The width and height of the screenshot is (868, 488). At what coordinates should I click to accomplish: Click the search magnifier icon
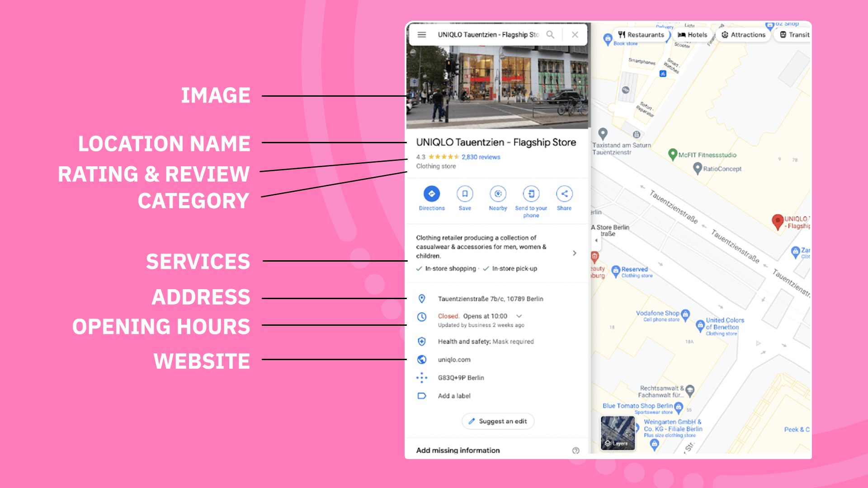pyautogui.click(x=550, y=35)
